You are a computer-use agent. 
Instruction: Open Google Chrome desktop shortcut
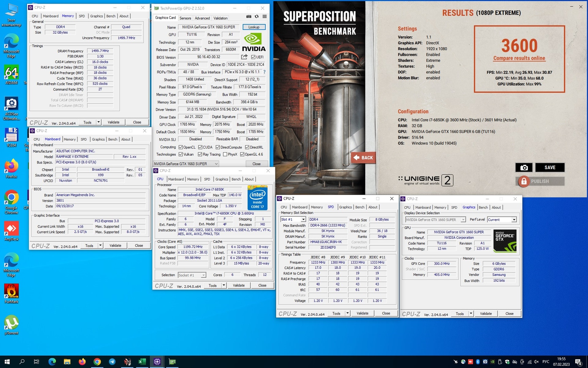(x=11, y=202)
